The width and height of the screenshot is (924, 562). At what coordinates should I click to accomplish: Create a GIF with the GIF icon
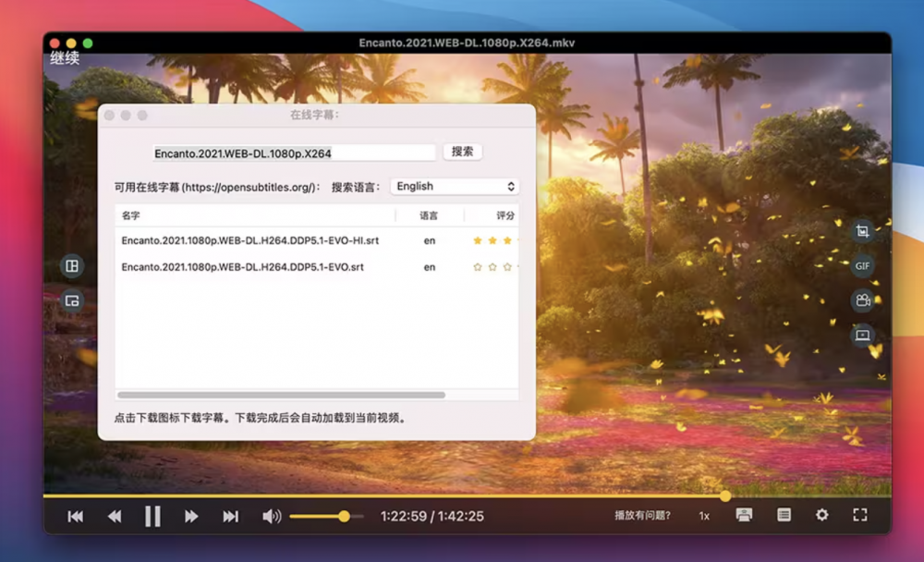pyautogui.click(x=863, y=266)
